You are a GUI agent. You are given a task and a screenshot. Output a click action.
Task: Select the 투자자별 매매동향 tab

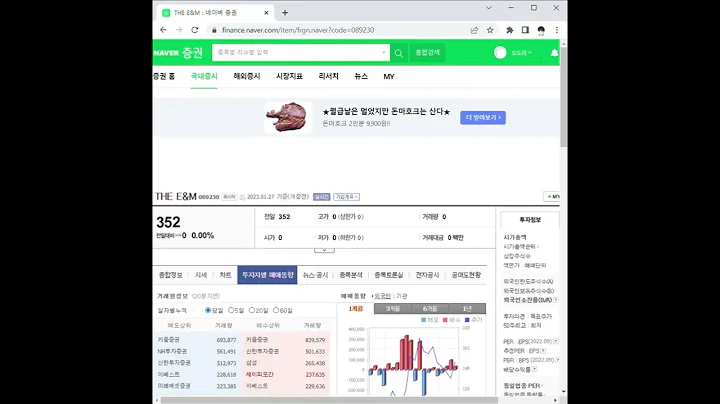267,275
